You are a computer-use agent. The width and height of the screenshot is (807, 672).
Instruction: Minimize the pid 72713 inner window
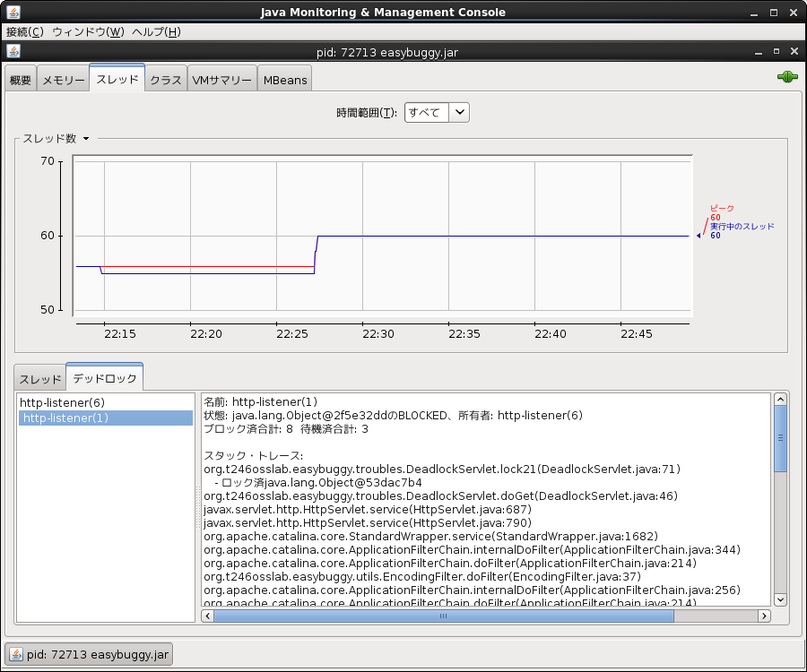758,52
